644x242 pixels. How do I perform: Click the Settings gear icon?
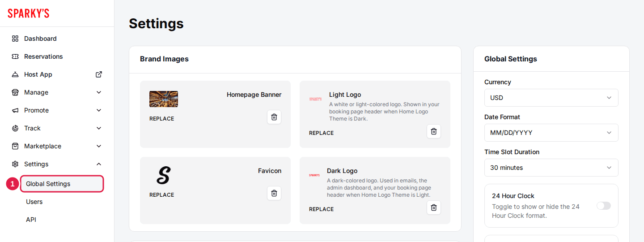click(x=15, y=164)
